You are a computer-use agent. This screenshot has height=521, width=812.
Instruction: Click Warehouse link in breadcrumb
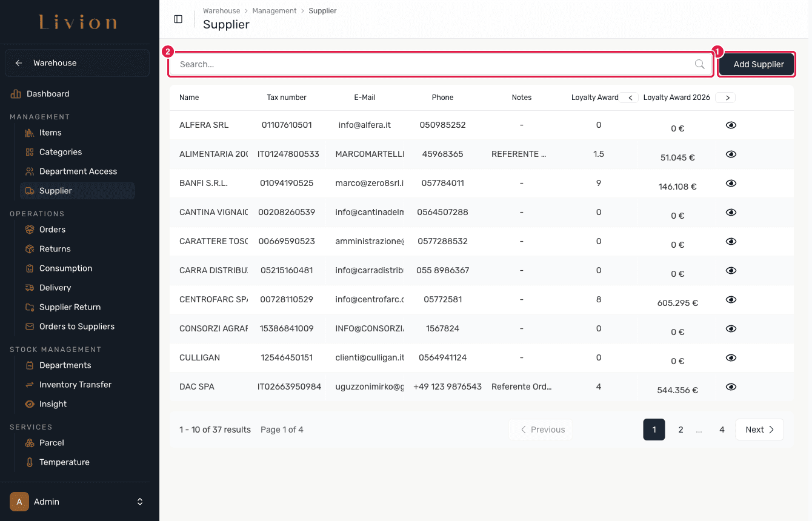[x=221, y=11]
